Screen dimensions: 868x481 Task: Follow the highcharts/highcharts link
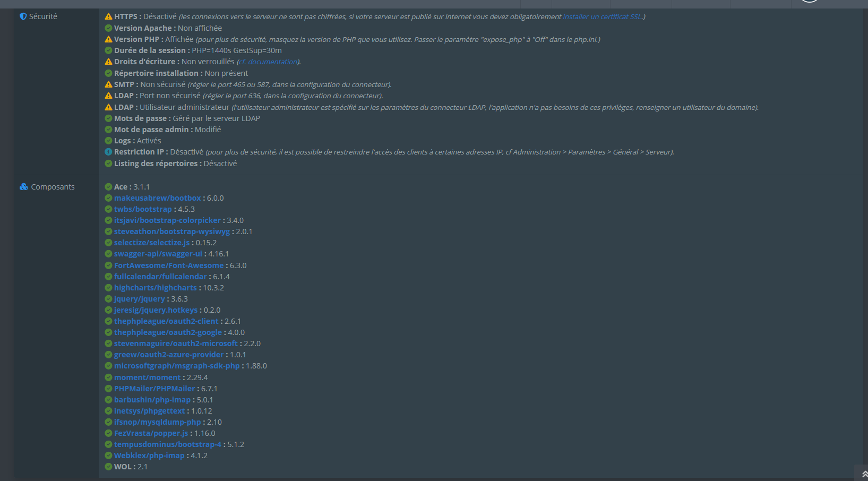[156, 288]
